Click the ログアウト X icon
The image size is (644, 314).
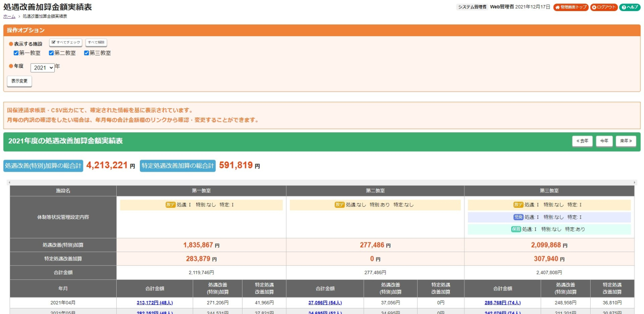[x=594, y=8]
